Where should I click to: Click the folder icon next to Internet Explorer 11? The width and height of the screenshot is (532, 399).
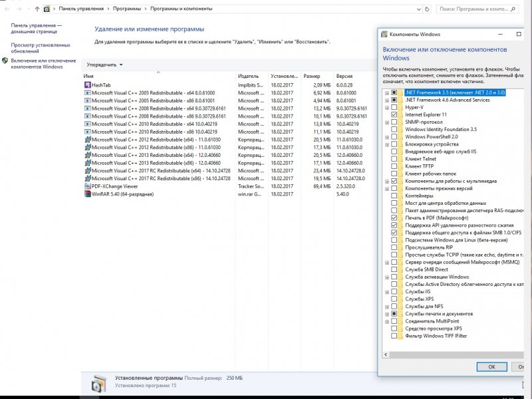coord(401,114)
